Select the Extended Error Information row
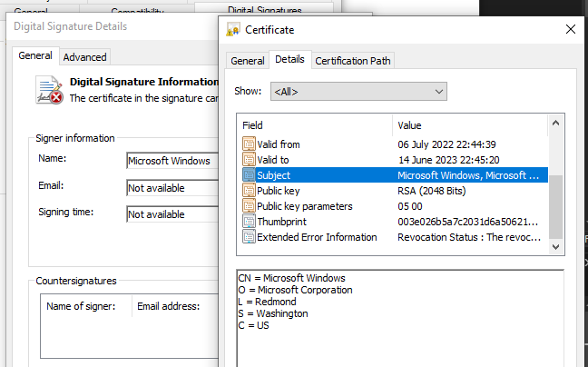 point(395,237)
